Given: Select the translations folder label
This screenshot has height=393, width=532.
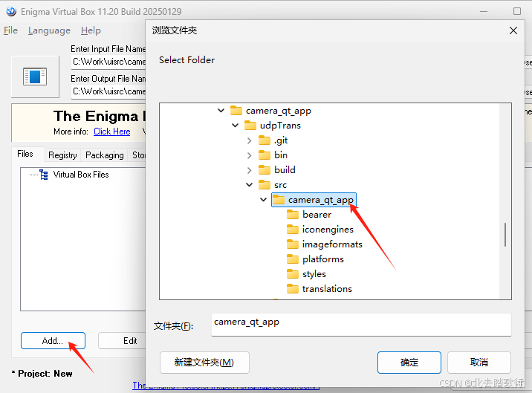Looking at the screenshot, I should tap(327, 288).
